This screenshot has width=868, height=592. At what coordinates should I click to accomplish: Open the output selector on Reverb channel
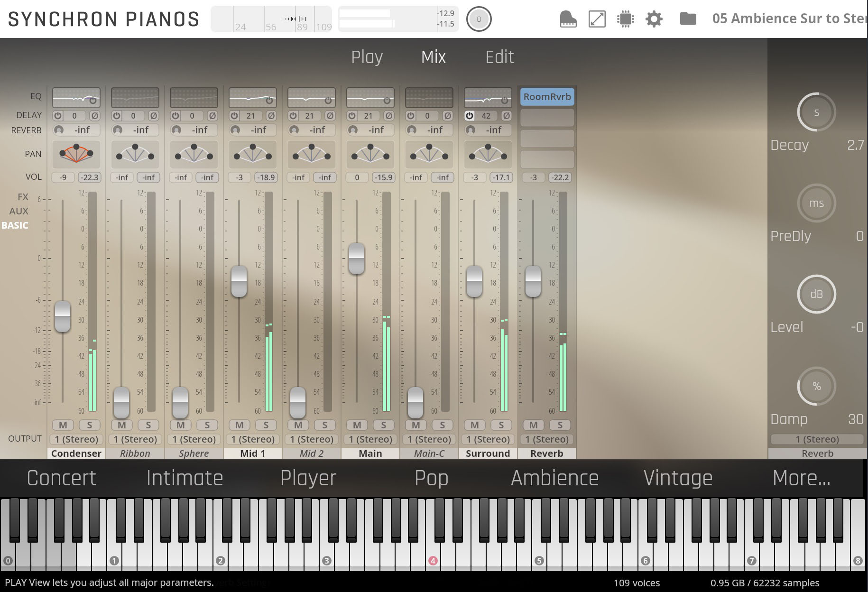(x=546, y=439)
